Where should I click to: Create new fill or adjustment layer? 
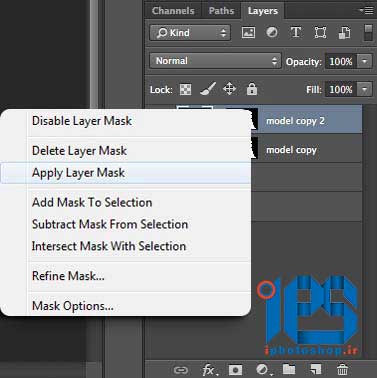(263, 369)
